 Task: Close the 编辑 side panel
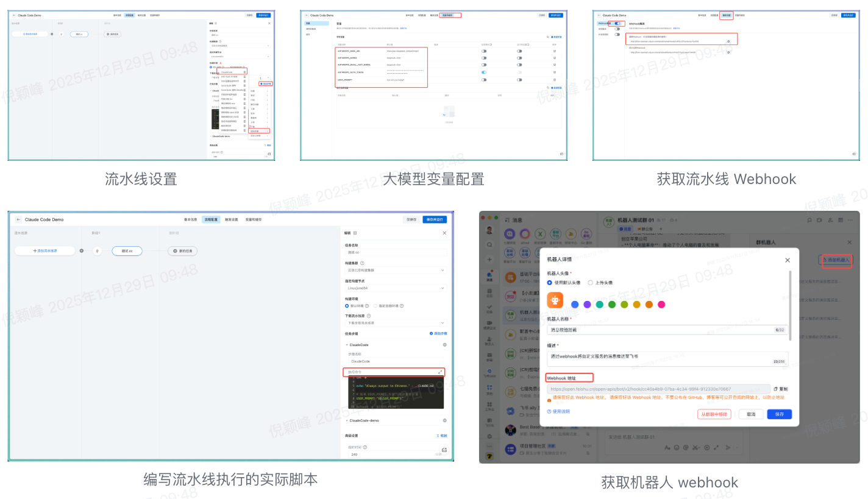pyautogui.click(x=444, y=233)
